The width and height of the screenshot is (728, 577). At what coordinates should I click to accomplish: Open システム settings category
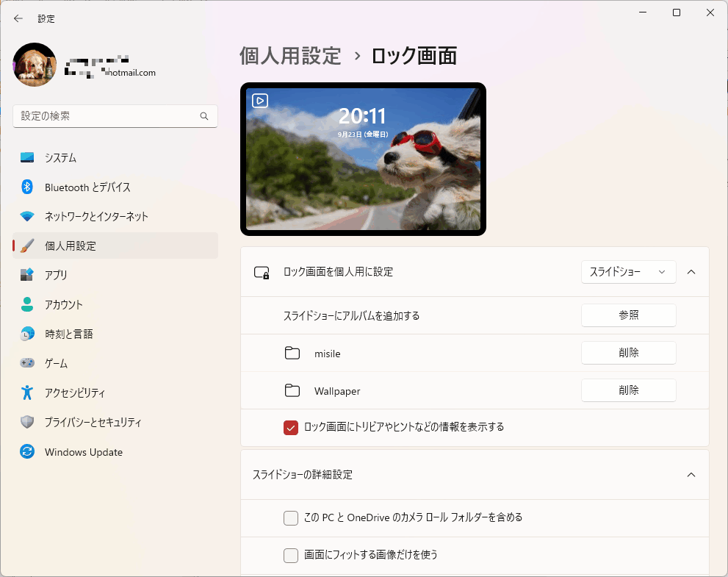click(115, 157)
